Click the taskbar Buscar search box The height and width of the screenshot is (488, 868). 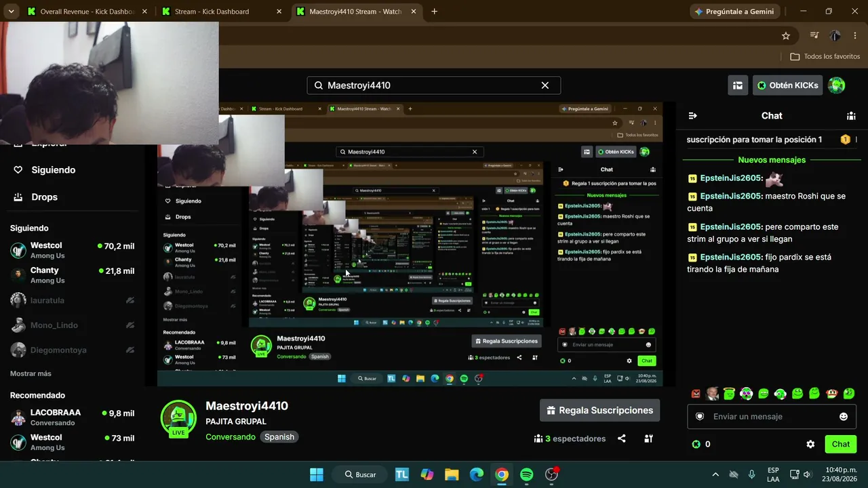[361, 474]
